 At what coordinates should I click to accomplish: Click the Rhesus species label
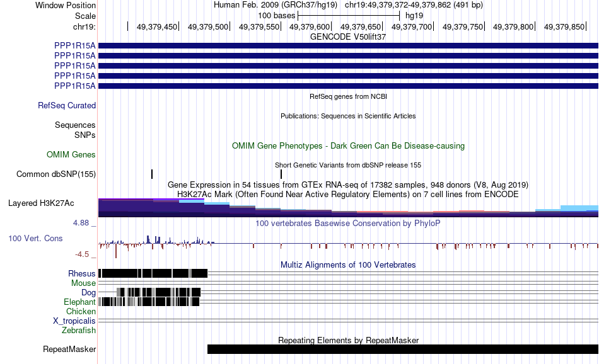82,273
